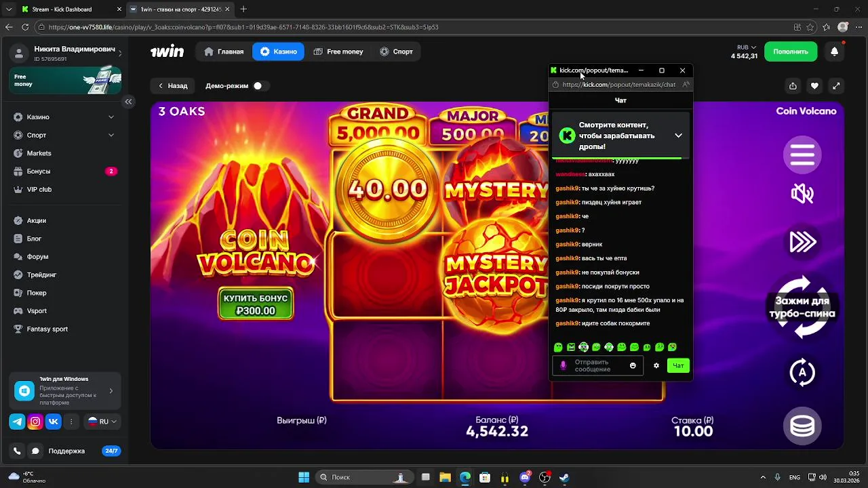Open Трейдинг in the sidebar
This screenshot has height=488, width=868.
pyautogui.click(x=64, y=274)
